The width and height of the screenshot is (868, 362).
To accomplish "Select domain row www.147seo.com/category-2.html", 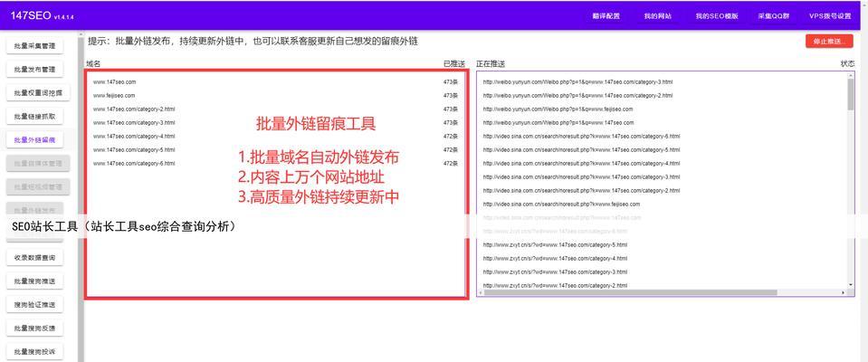I will 275,109.
